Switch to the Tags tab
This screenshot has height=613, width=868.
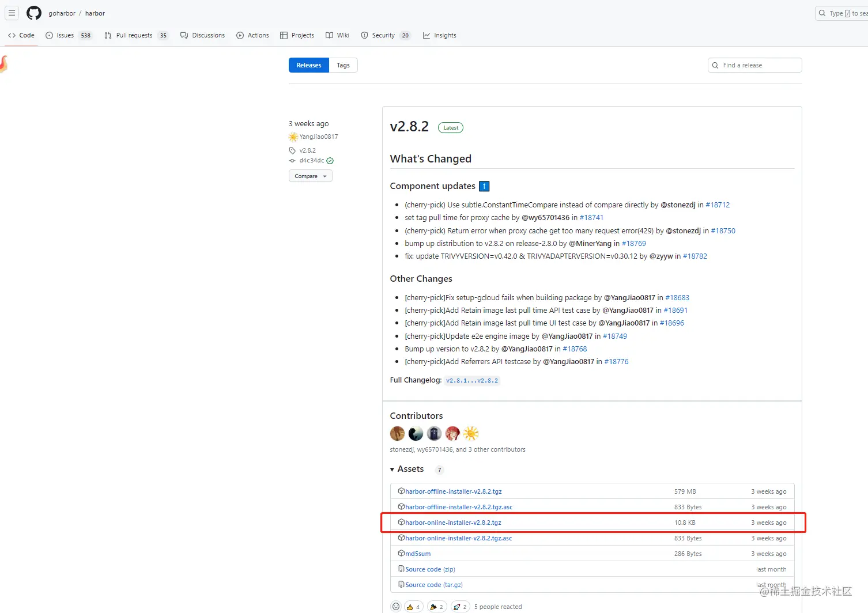[343, 65]
